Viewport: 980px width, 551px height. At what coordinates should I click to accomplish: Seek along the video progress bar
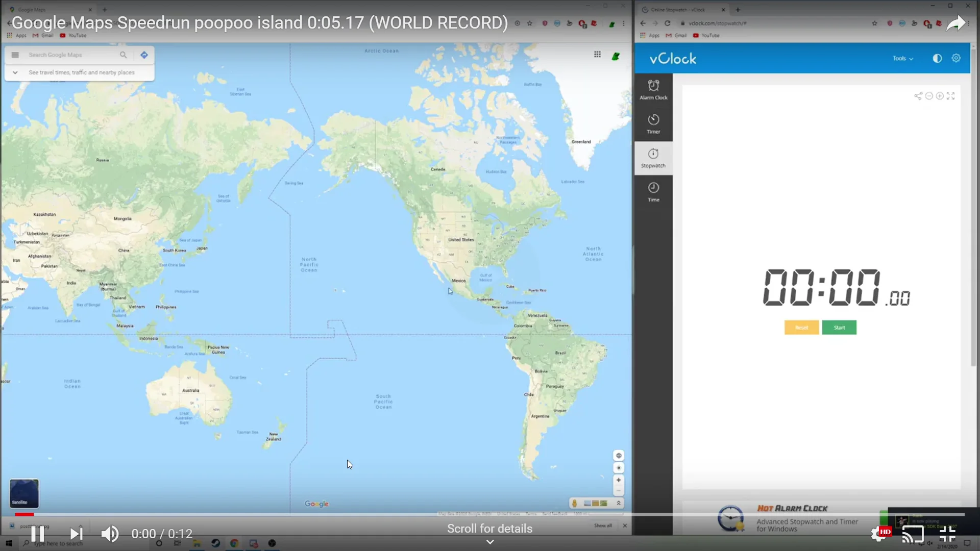tap(490, 514)
